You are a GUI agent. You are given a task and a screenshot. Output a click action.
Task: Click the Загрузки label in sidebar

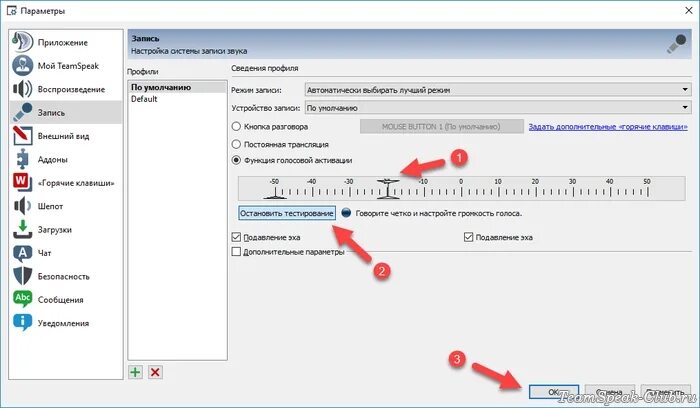[x=55, y=230]
